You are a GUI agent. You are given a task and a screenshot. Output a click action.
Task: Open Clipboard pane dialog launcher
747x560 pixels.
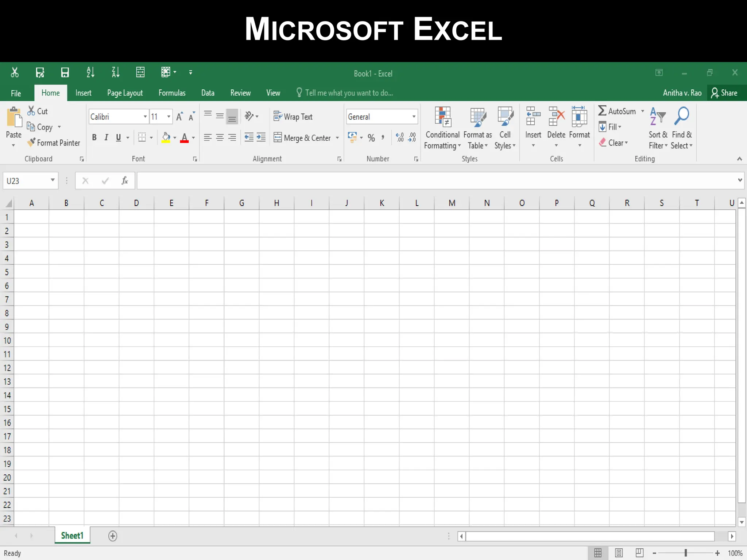pyautogui.click(x=82, y=159)
